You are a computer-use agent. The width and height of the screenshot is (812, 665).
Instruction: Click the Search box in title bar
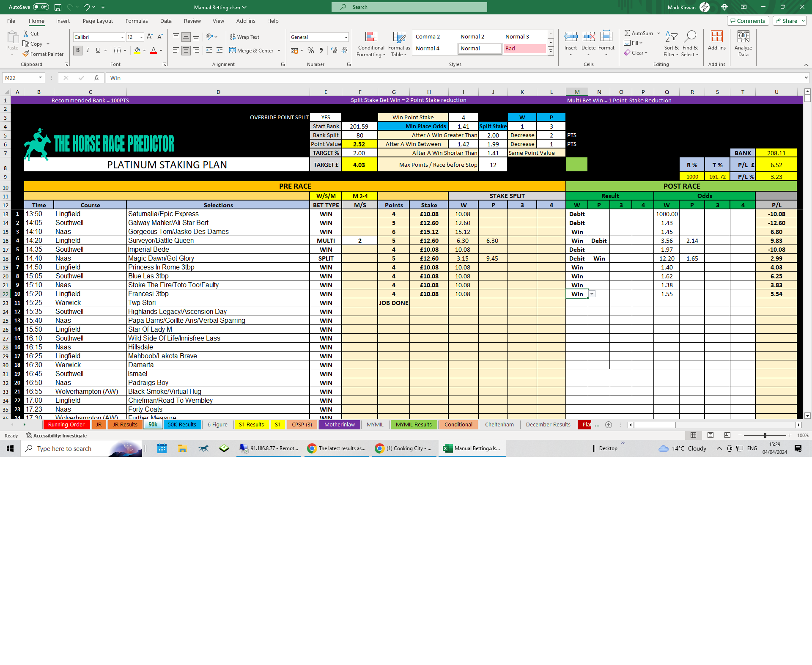pyautogui.click(x=409, y=7)
